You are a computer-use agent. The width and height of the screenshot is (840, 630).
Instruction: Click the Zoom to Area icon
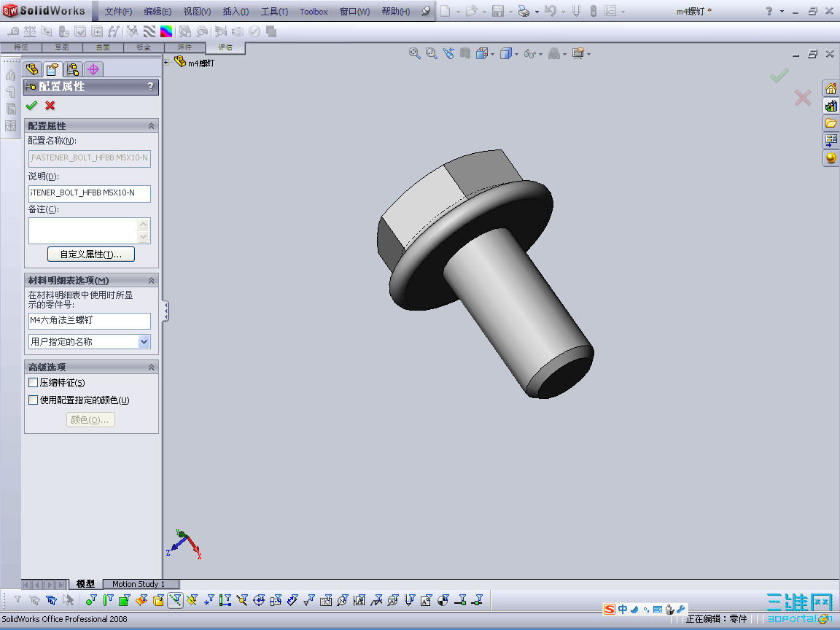pos(431,53)
